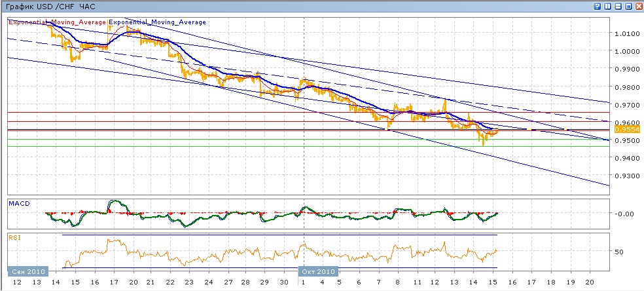Click the question-mark help icon
This screenshot has width=644, height=291.
click(598, 6)
